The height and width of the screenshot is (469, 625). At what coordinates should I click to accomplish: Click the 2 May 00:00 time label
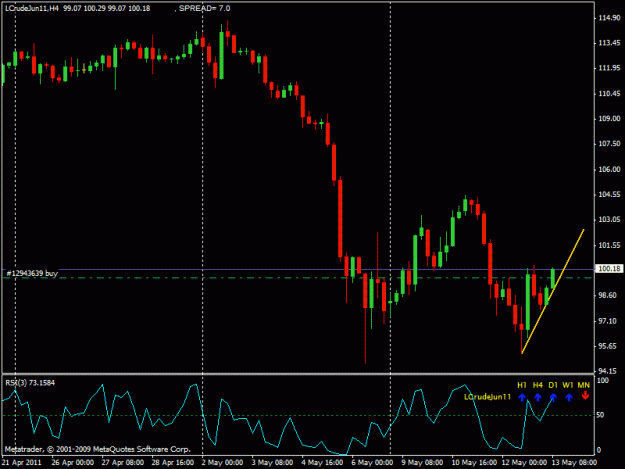coord(222,463)
